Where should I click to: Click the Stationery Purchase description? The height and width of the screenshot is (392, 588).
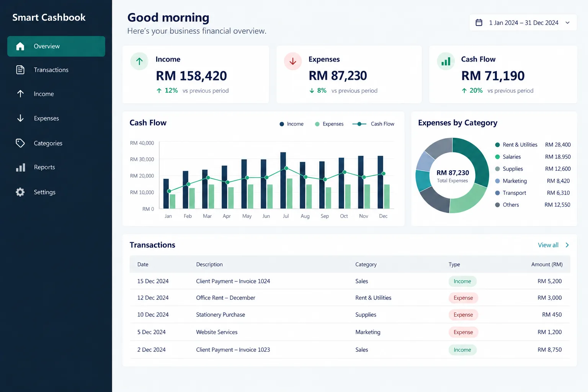[220, 315]
